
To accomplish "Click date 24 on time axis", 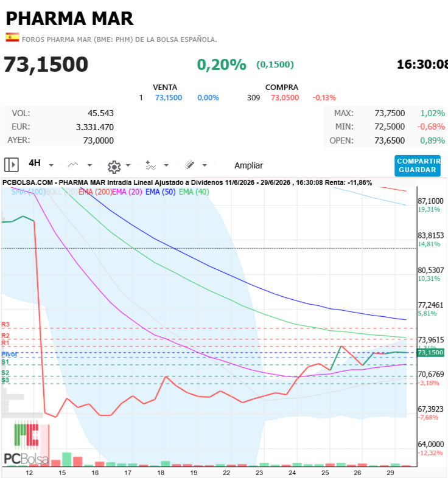I will [292, 473].
